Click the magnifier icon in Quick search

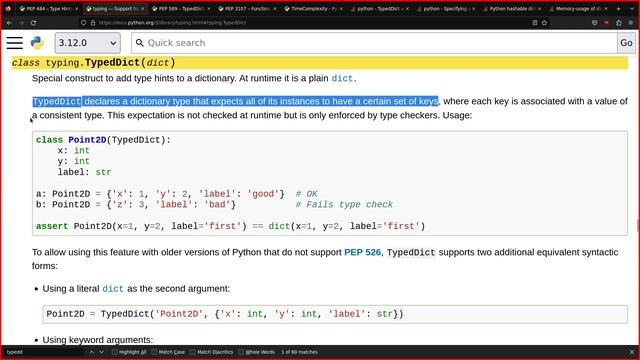click(x=140, y=43)
